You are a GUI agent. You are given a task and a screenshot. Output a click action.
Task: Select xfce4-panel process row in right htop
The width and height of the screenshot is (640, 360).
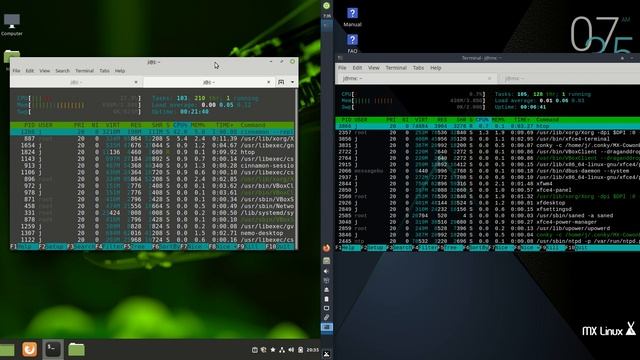coord(487,190)
